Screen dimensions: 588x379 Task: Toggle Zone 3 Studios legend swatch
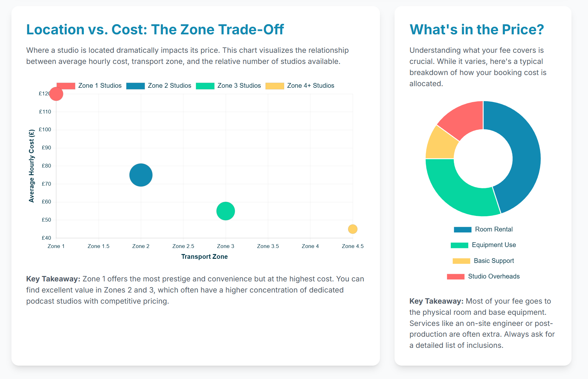click(x=205, y=86)
